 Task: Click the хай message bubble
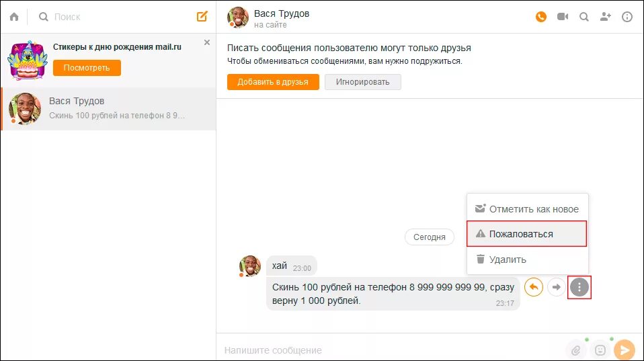[292, 266]
